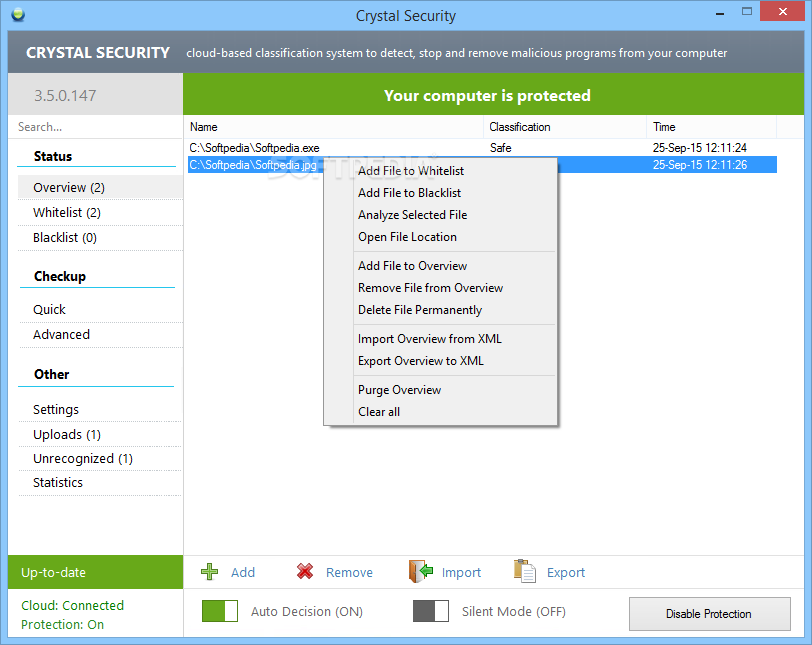Click the Import link label

(461, 573)
